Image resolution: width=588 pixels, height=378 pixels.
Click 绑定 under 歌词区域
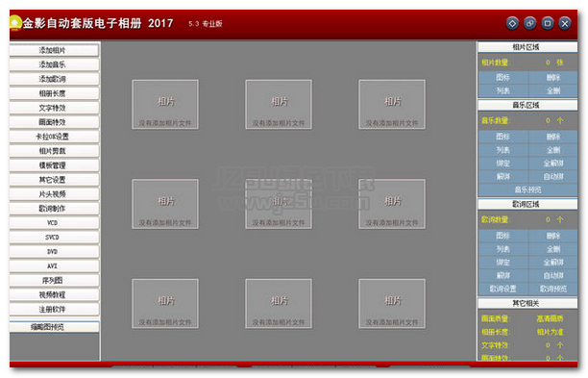502,262
